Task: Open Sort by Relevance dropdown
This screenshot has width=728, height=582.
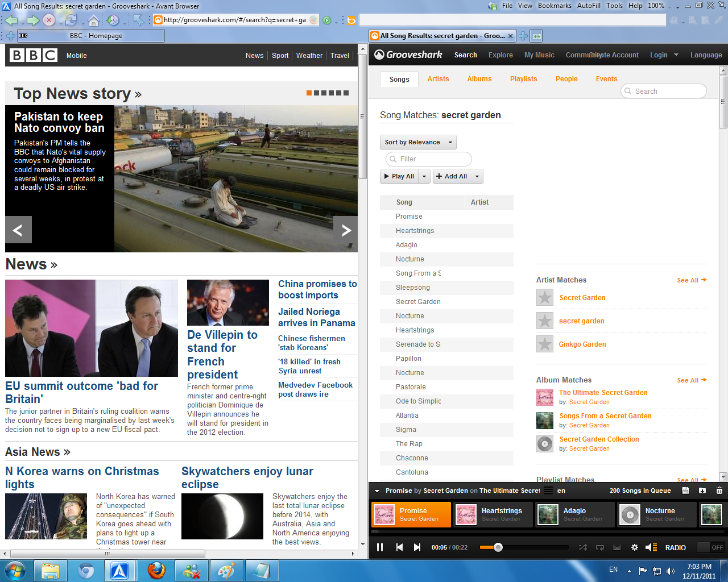Action: click(x=418, y=142)
